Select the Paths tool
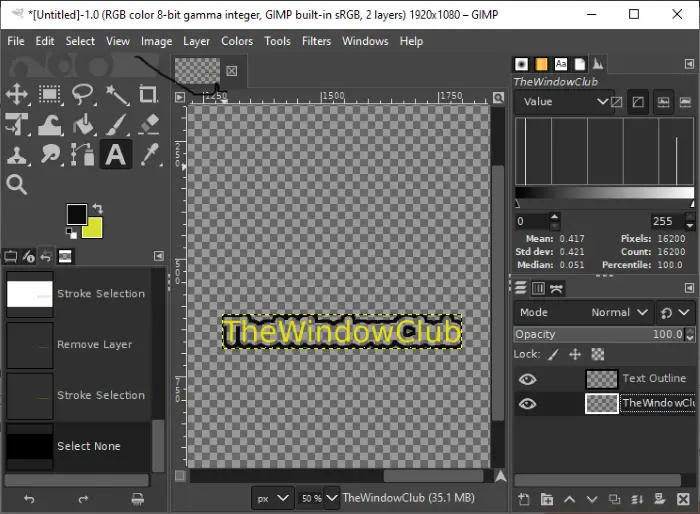This screenshot has width=700, height=514. coord(83,155)
